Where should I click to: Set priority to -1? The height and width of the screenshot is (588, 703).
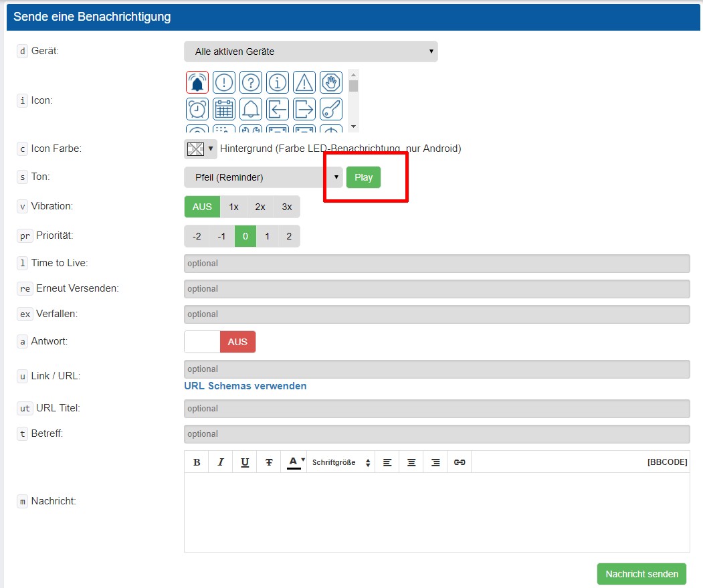tap(221, 236)
